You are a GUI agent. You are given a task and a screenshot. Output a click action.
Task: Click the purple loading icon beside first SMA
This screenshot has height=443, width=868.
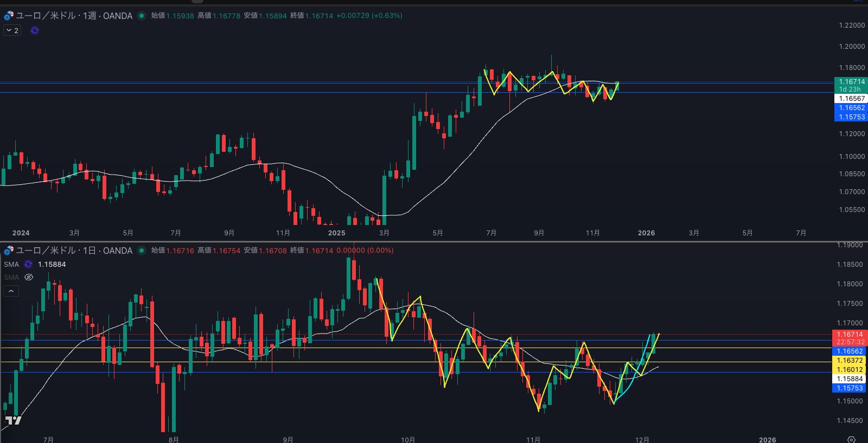pyautogui.click(x=28, y=265)
